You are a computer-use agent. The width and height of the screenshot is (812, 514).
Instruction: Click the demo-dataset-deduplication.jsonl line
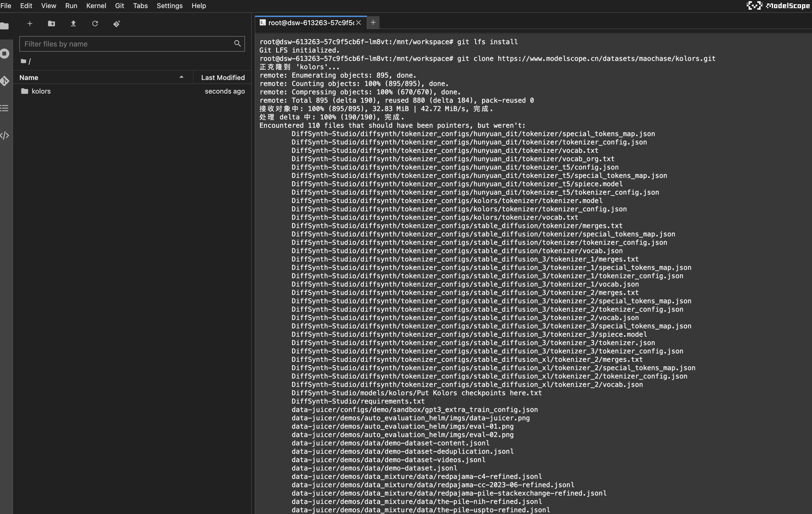tap(403, 451)
